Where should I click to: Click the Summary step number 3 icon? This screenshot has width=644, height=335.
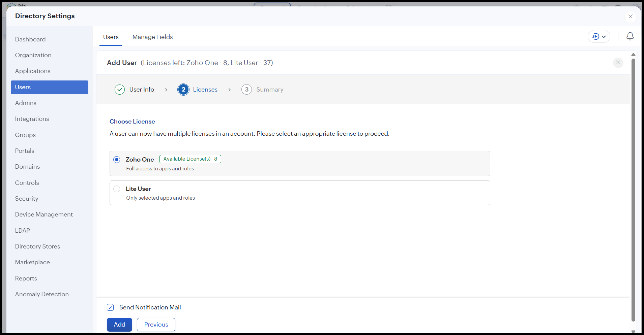(246, 90)
